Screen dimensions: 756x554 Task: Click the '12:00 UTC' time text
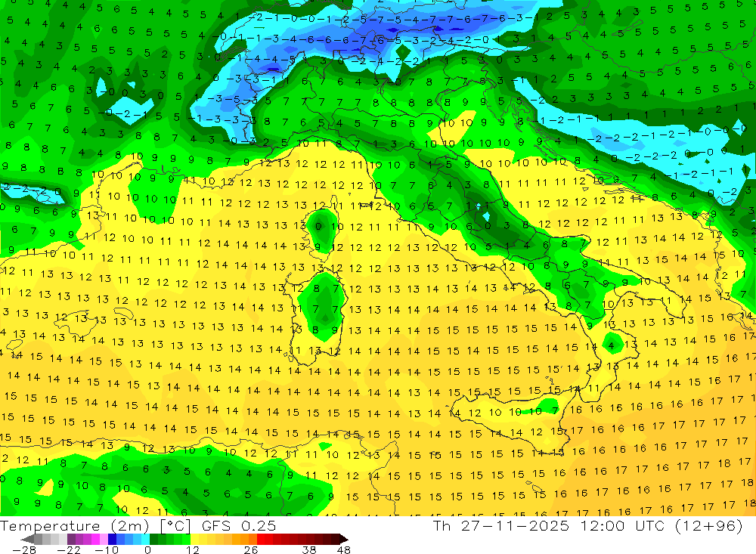click(x=622, y=525)
